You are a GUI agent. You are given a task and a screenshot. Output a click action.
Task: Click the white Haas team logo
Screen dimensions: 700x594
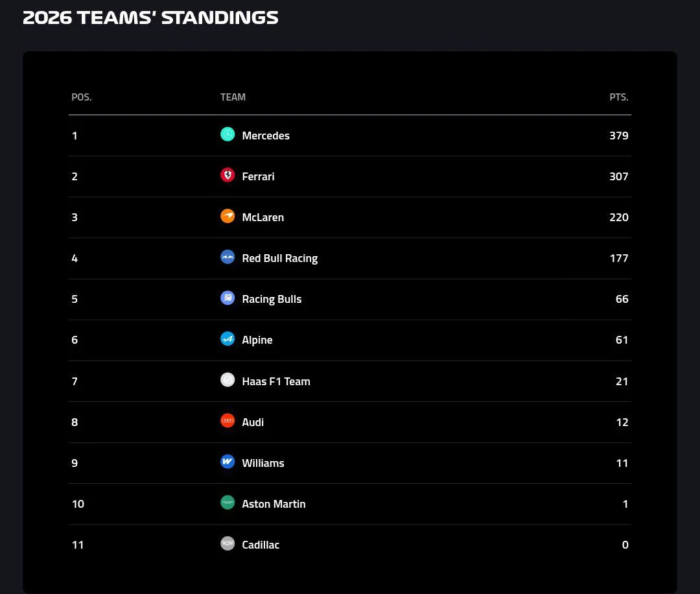click(227, 380)
